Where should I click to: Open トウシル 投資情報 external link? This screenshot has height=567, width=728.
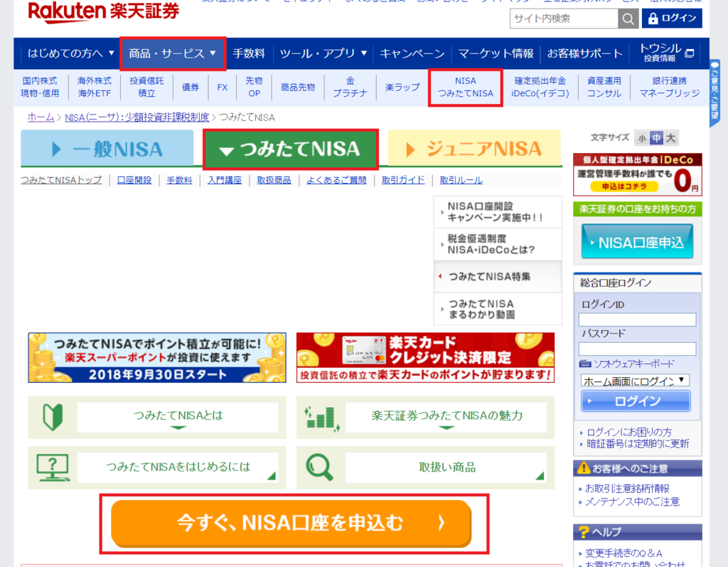(666, 53)
